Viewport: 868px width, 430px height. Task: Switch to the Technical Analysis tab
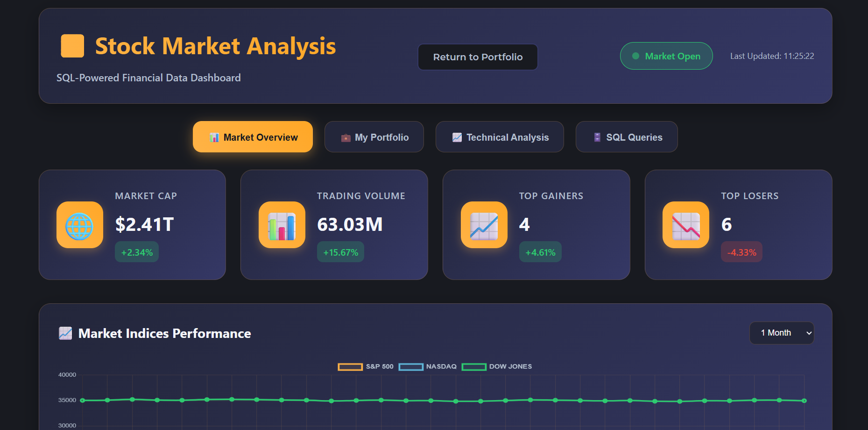pyautogui.click(x=500, y=137)
